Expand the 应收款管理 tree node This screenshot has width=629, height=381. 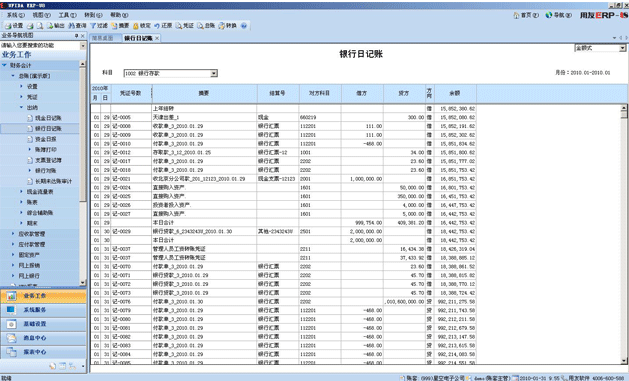pos(13,234)
